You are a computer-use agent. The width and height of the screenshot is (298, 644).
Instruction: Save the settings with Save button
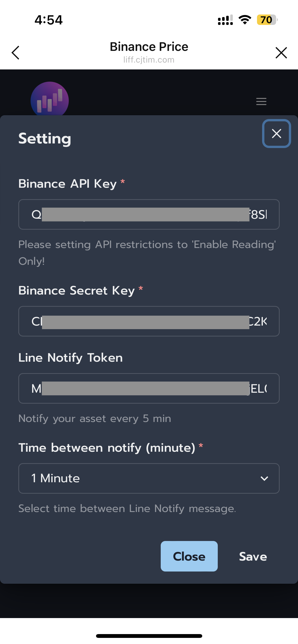[x=253, y=557]
